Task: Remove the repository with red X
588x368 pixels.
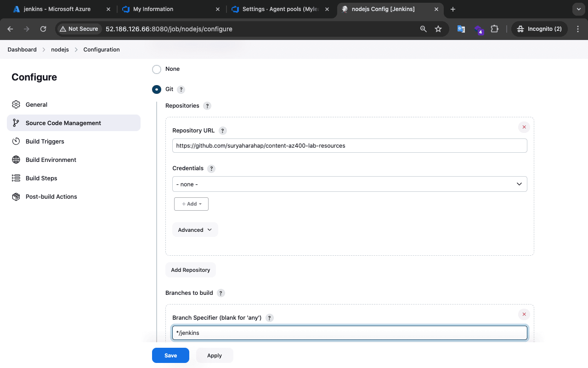Action: click(x=524, y=127)
